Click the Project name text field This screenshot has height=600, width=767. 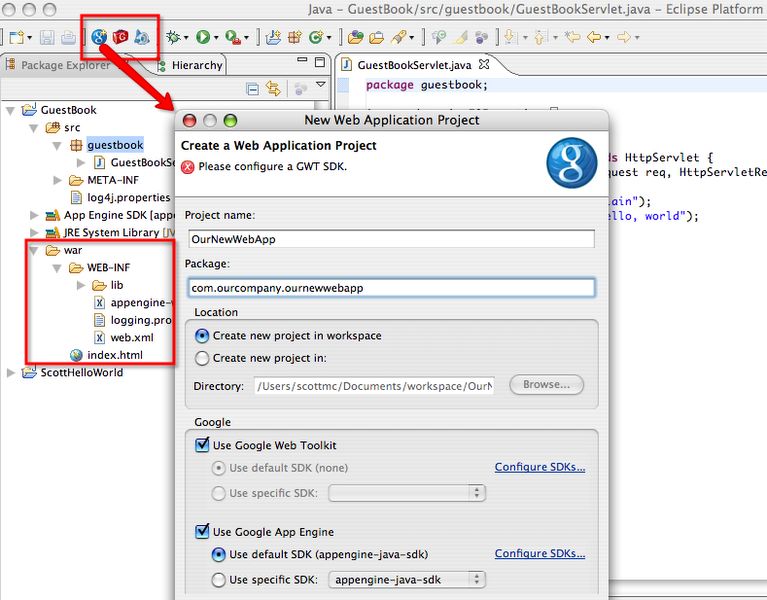391,239
